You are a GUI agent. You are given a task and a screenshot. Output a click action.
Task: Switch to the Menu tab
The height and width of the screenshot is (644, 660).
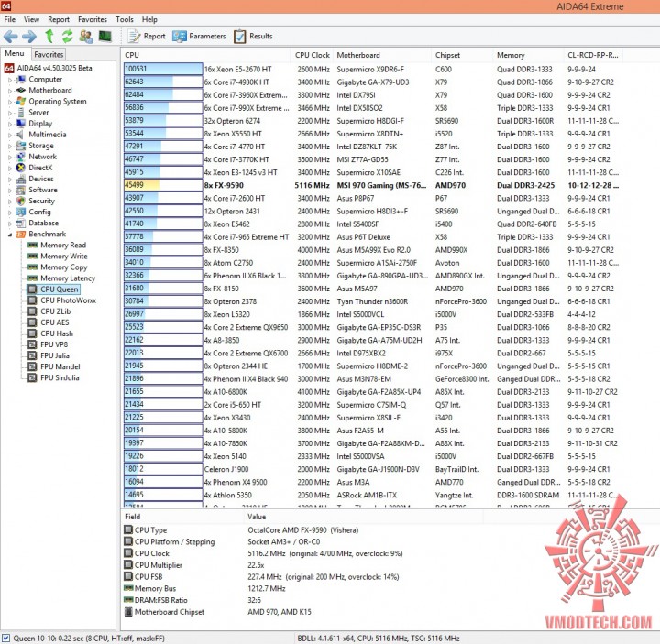[15, 53]
